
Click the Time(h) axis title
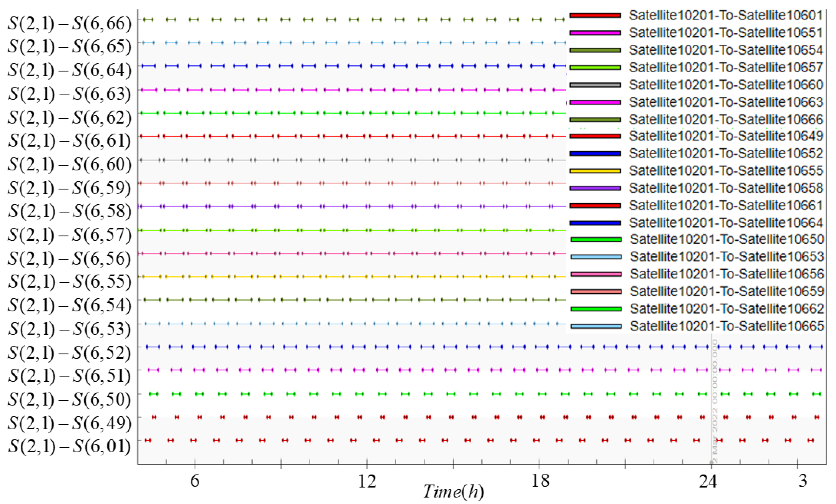pos(453,492)
